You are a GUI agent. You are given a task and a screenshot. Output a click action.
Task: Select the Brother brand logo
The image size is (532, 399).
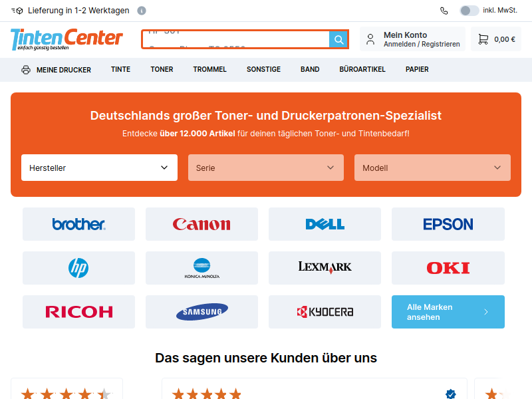(x=78, y=224)
